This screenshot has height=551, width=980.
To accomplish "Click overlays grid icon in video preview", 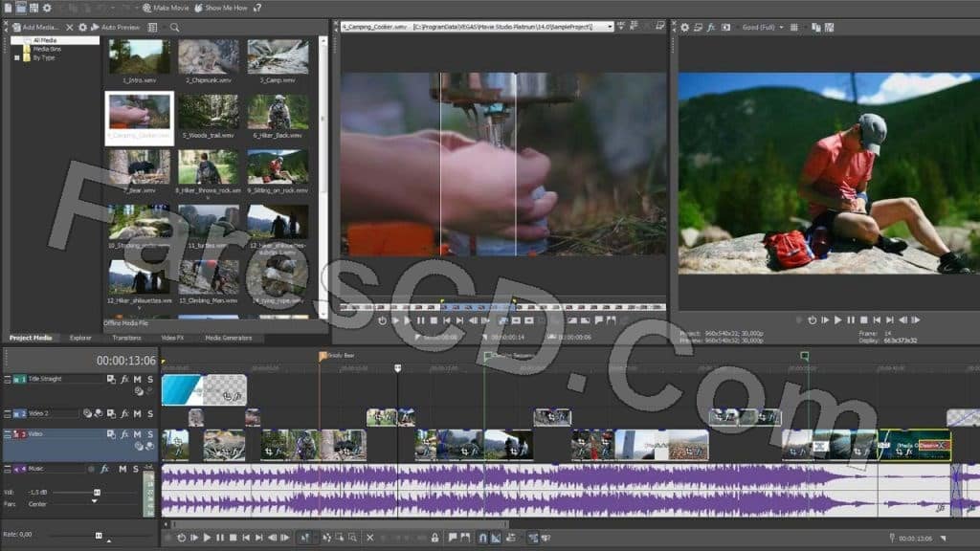I will (x=793, y=28).
